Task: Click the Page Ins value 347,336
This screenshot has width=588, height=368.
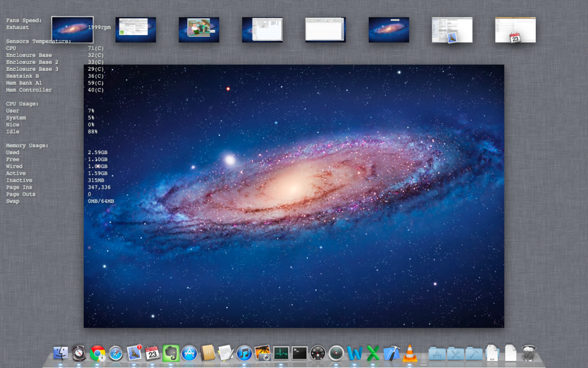Action: (x=99, y=187)
